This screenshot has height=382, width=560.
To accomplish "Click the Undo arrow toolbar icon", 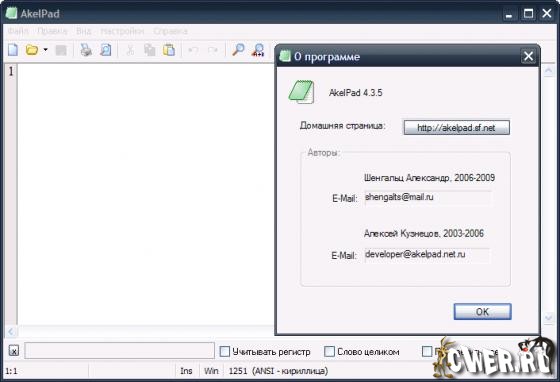I will [x=193, y=50].
